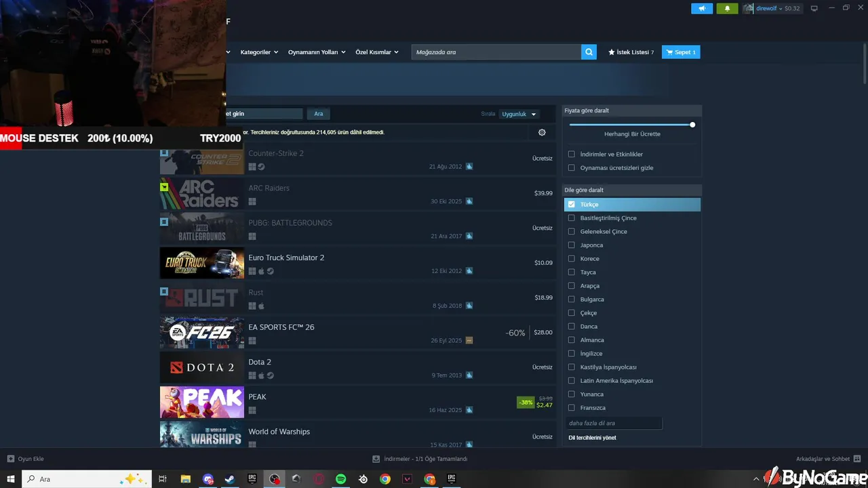This screenshot has width=868, height=488.
Task: Click the price range slider handle
Action: [x=692, y=125]
